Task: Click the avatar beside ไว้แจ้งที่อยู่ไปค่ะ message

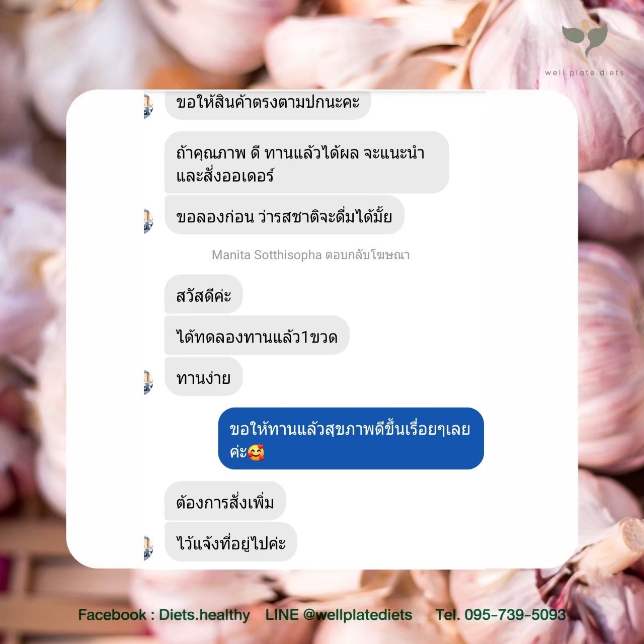Action: pos(148,548)
